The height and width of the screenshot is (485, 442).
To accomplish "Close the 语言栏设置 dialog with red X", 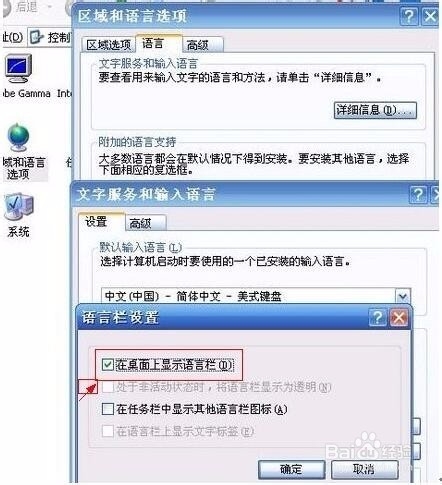I will [399, 317].
